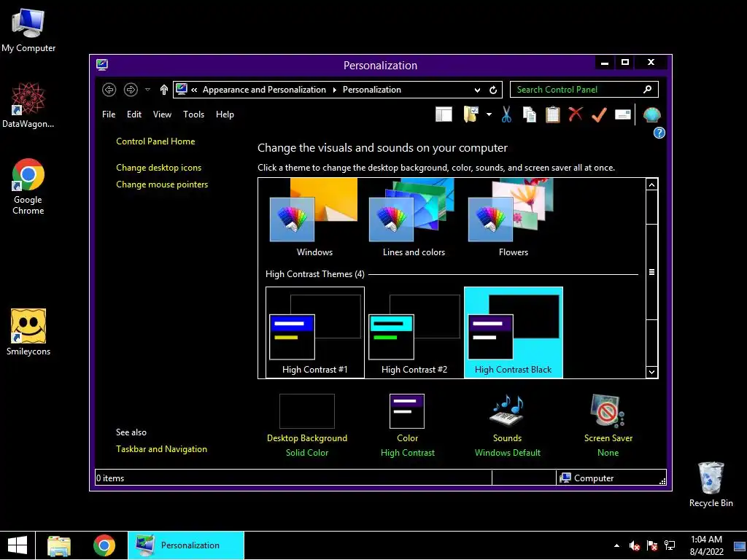Select the Lines and colors theme
This screenshot has width=747, height=560.
(x=414, y=219)
